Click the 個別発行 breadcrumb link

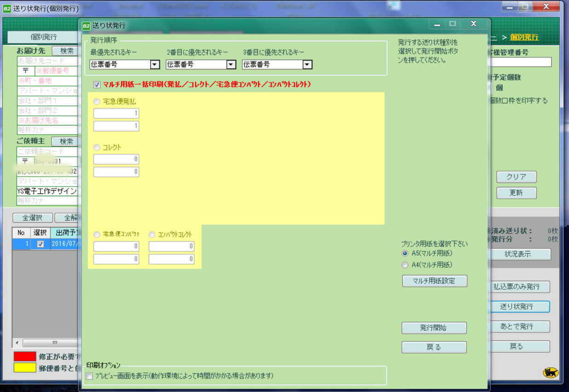(524, 37)
